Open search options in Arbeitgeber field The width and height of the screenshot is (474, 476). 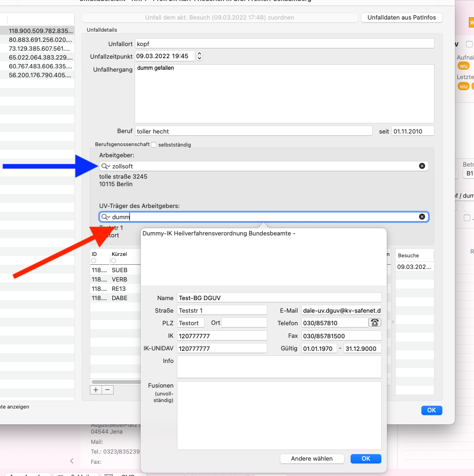(105, 166)
